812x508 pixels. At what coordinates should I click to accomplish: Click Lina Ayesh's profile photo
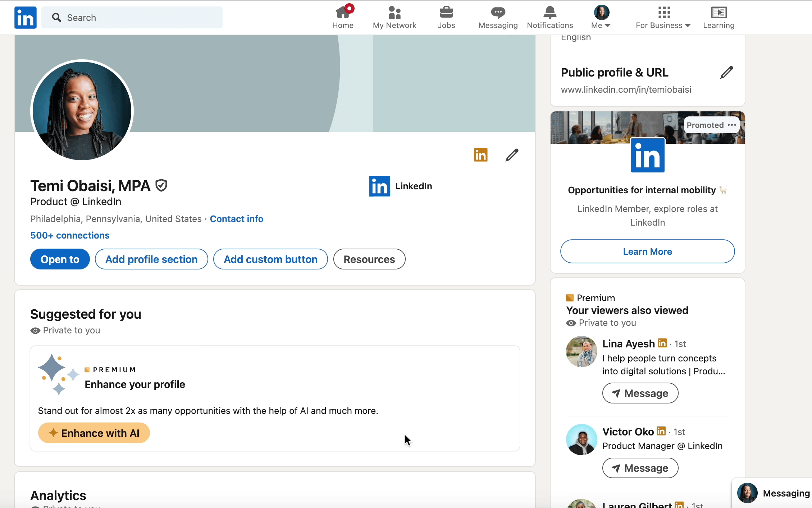click(581, 351)
